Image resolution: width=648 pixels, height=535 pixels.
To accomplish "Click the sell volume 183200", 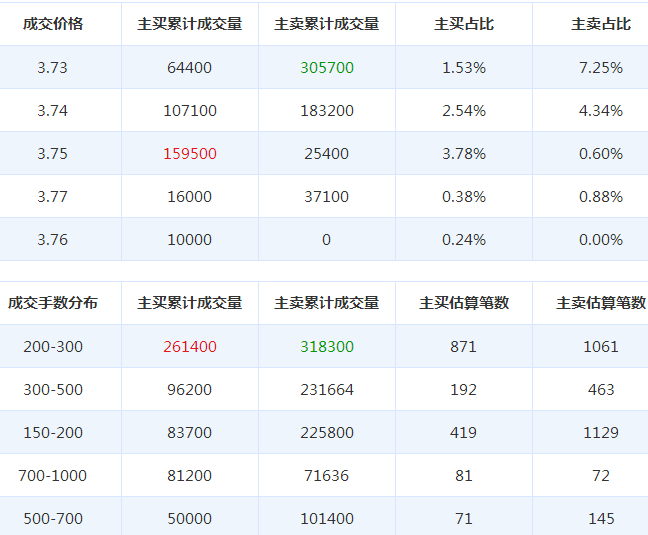I will (x=327, y=110).
